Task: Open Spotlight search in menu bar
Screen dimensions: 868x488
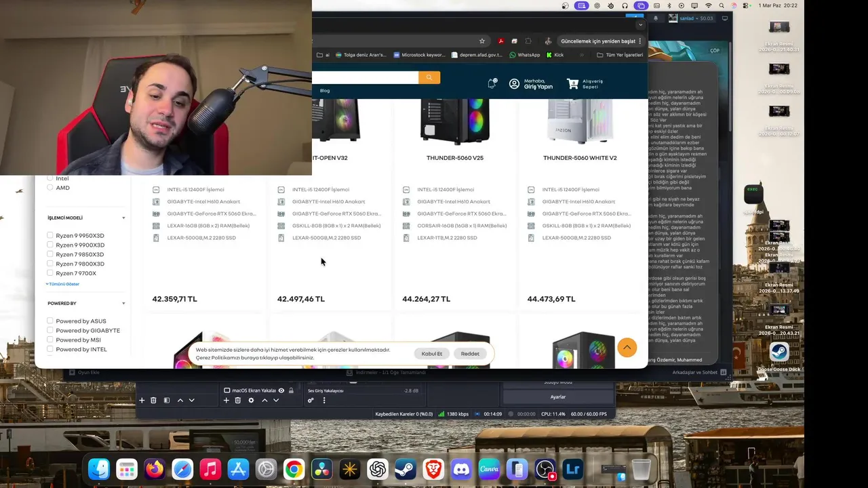Action: [722, 5]
